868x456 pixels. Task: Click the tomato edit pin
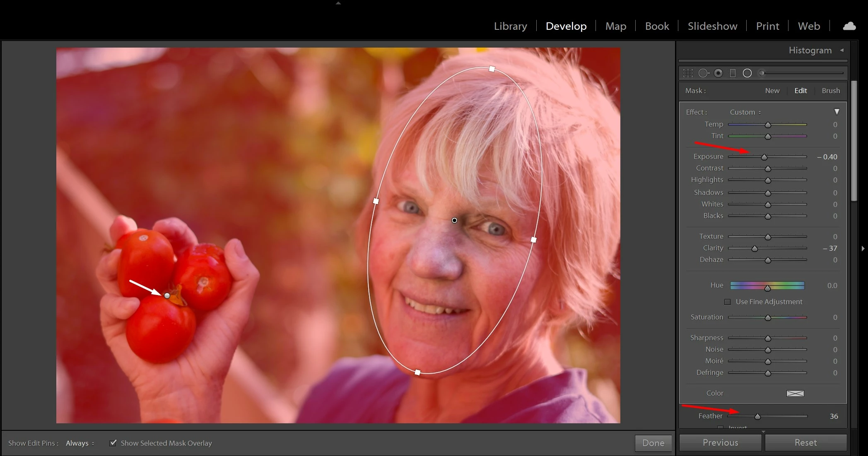pyautogui.click(x=167, y=295)
